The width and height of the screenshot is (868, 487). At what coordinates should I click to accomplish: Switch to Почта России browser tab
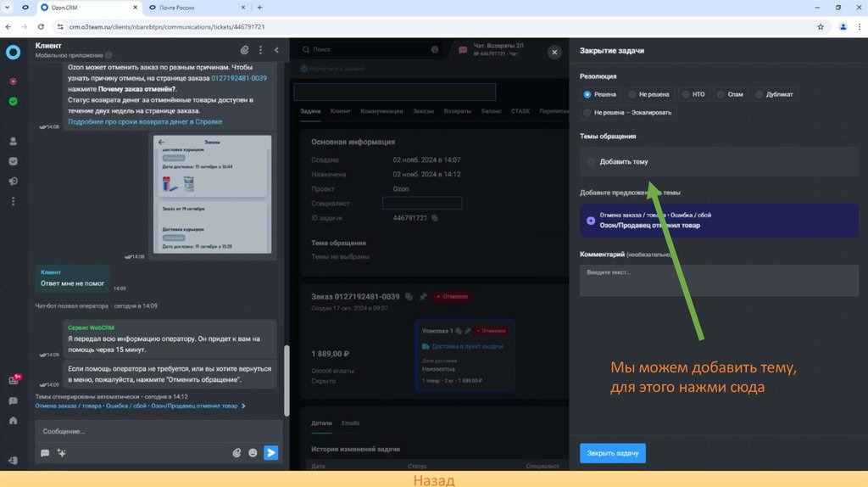[x=197, y=8]
